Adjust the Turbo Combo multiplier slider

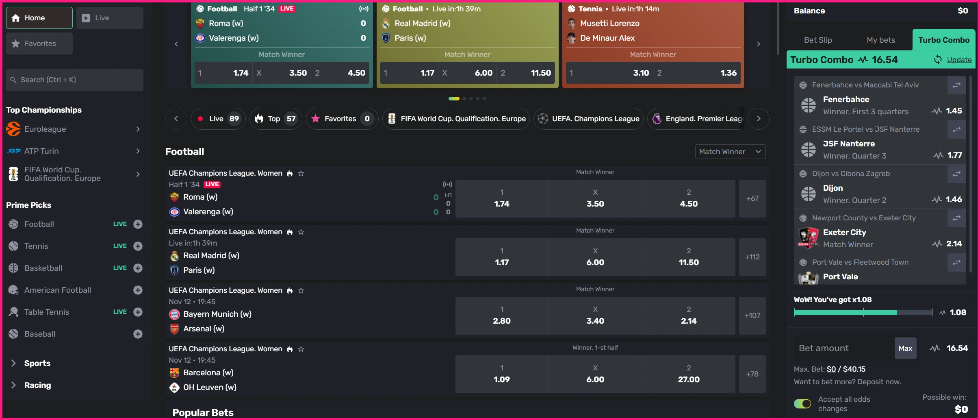tap(863, 312)
